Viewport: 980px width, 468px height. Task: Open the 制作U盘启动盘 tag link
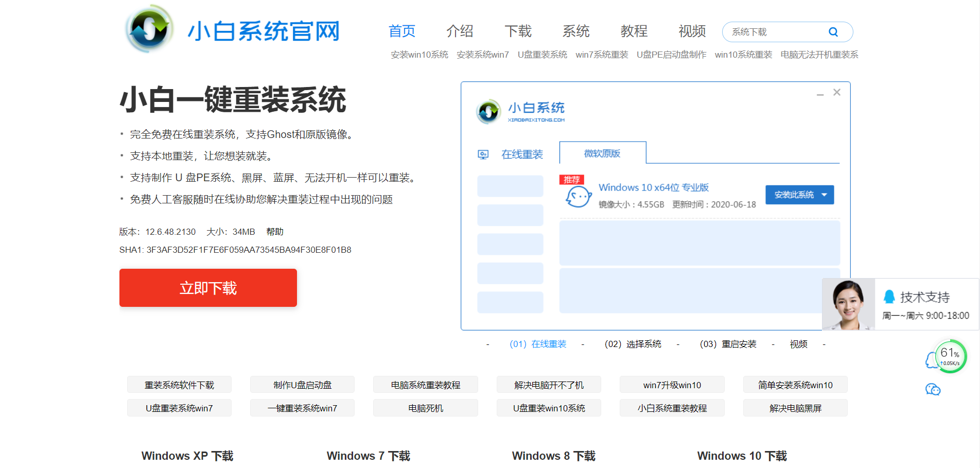tap(302, 385)
